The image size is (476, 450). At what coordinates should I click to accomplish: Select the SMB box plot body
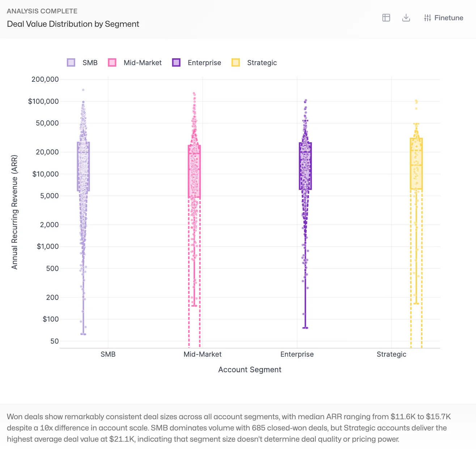[x=83, y=166]
